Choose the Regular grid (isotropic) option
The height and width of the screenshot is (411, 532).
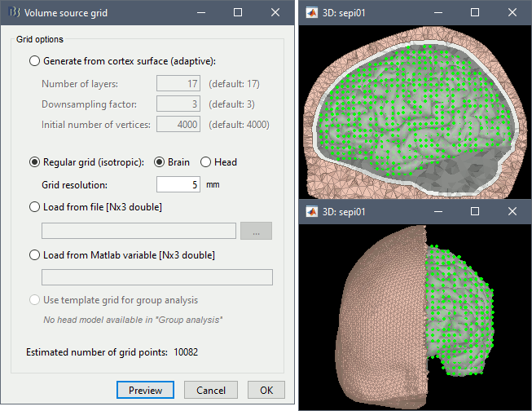coord(34,162)
